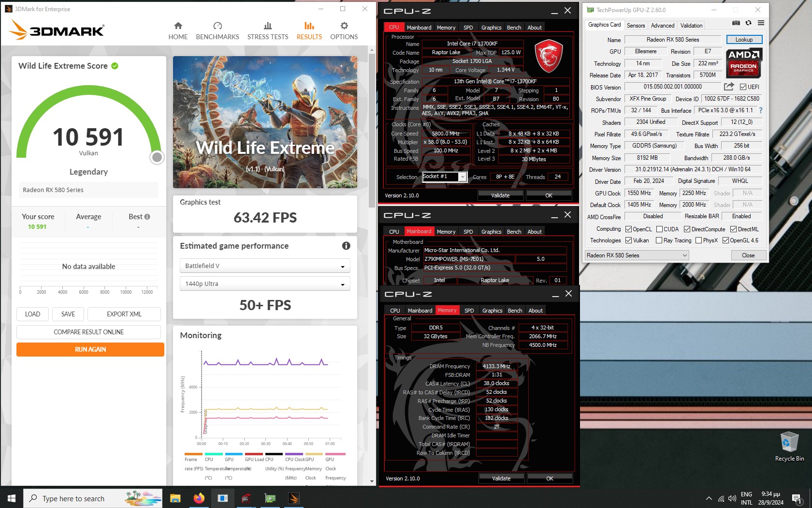The width and height of the screenshot is (812, 508).
Task: Click the score gauge end marker
Action: tap(157, 157)
